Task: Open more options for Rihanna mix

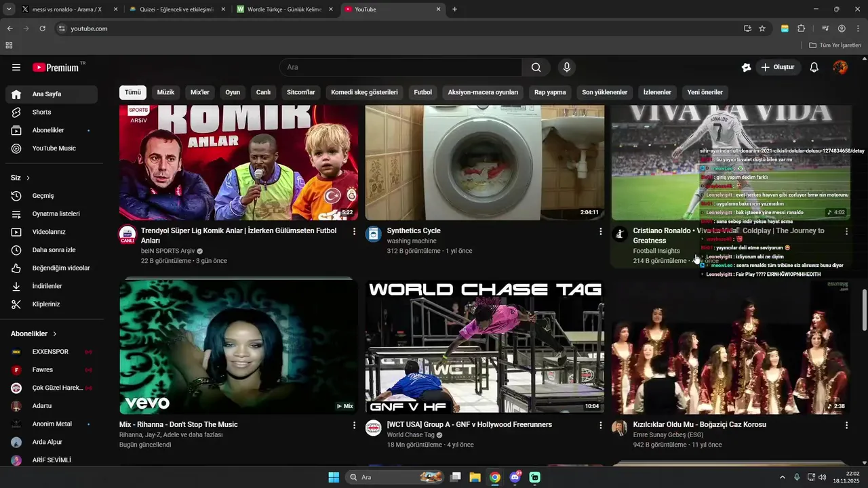Action: coord(354,425)
